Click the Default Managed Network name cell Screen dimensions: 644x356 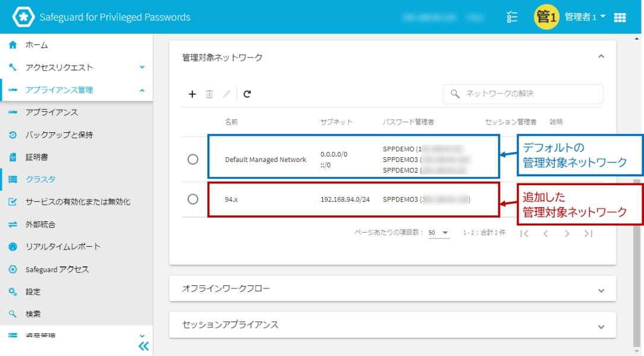265,160
